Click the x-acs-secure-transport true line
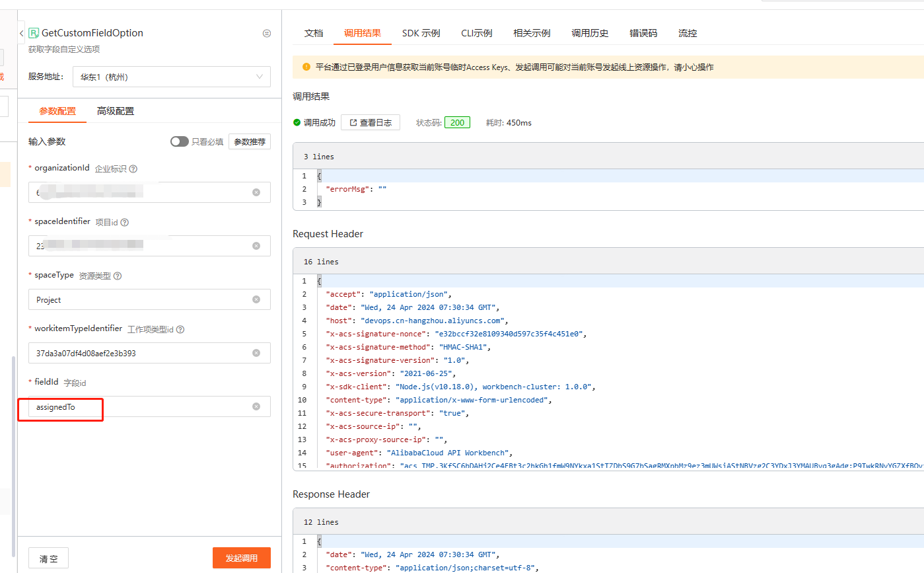Image resolution: width=924 pixels, height=573 pixels. click(x=397, y=413)
